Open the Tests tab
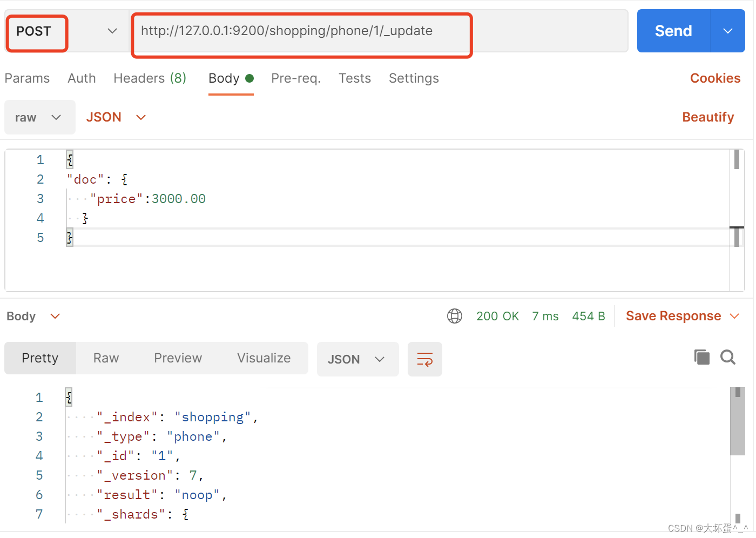 355,78
